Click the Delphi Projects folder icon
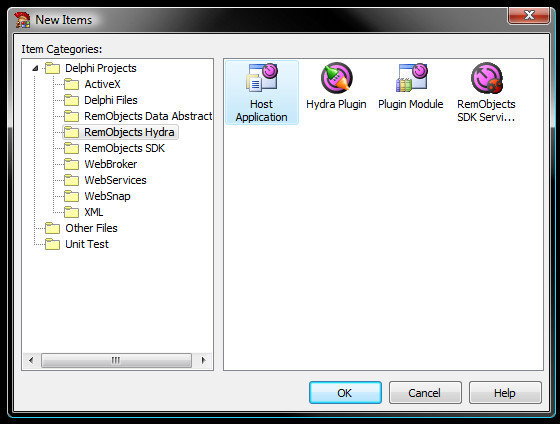Viewport: 560px width, 424px height. pyautogui.click(x=52, y=68)
